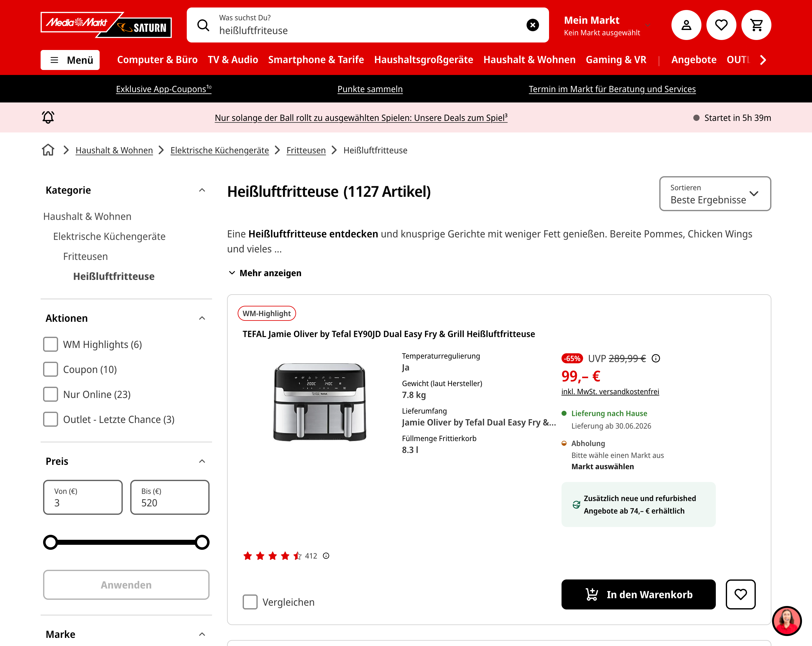
Task: Go to home via breadcrumb house icon
Action: 48,150
